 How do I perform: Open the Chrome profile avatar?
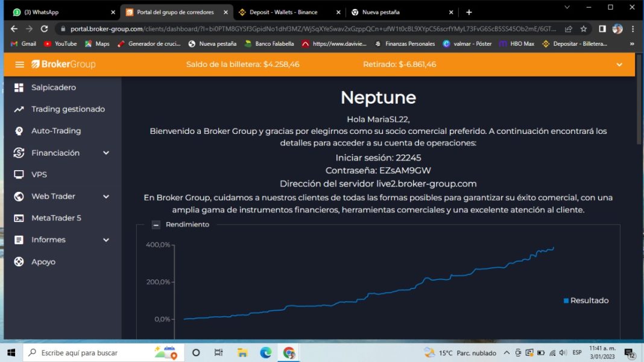(x=617, y=29)
